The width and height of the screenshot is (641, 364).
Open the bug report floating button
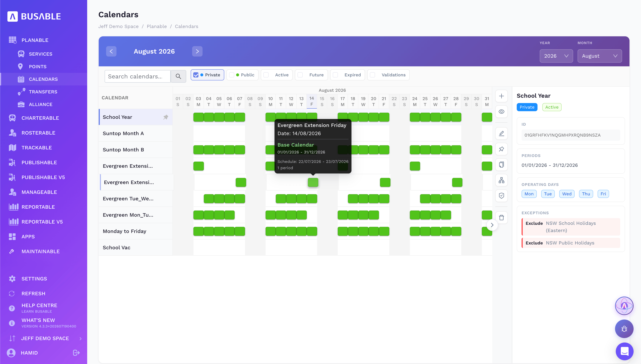tap(624, 329)
